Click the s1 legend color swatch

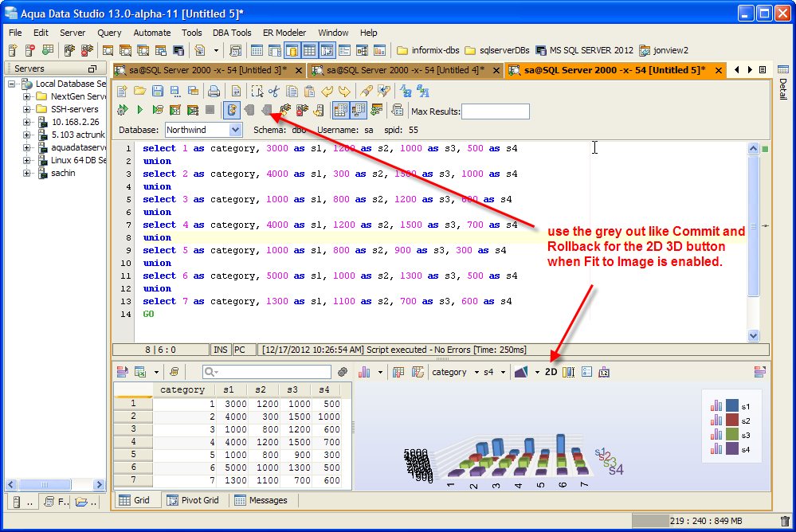[x=732, y=406]
